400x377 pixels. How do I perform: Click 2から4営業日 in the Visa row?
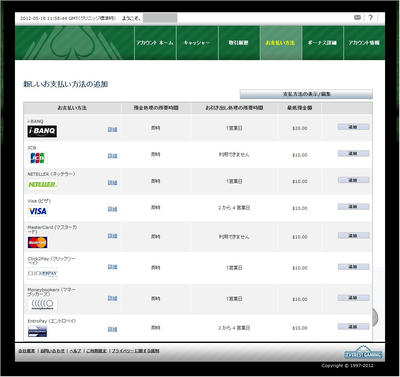click(x=234, y=208)
